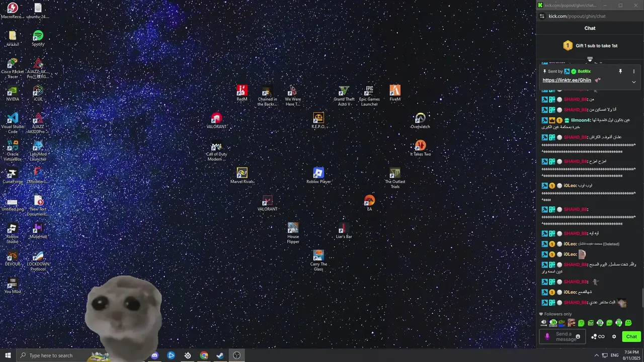This screenshot has height=362, width=644.
Task: Open Chrome from the taskbar
Action: pyautogui.click(x=204, y=355)
